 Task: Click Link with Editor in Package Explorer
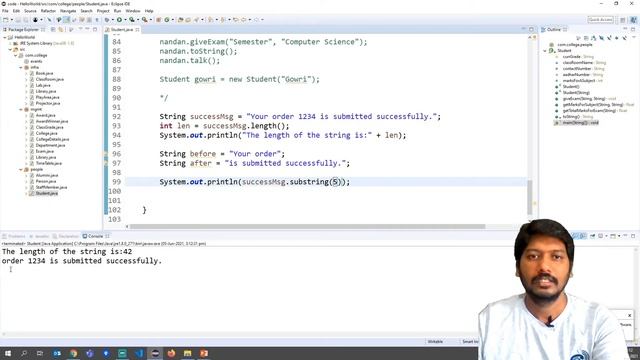point(61,29)
